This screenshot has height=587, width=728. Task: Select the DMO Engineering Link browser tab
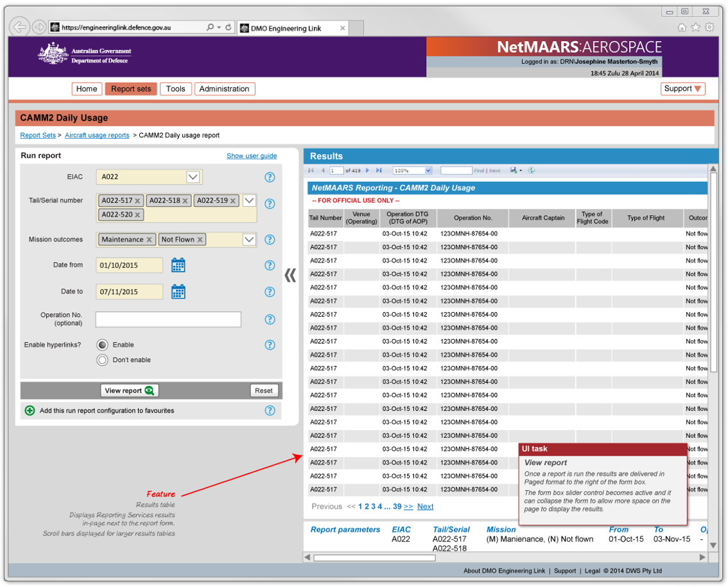293,28
